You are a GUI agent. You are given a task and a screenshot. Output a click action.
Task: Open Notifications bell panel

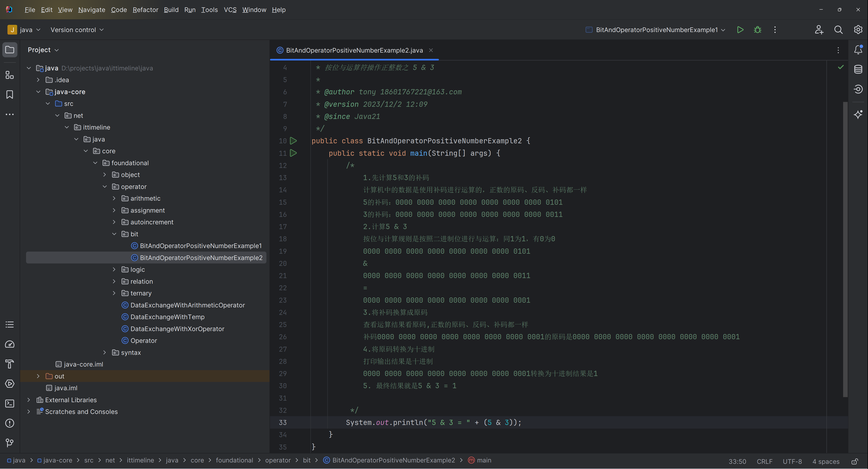pos(858,50)
